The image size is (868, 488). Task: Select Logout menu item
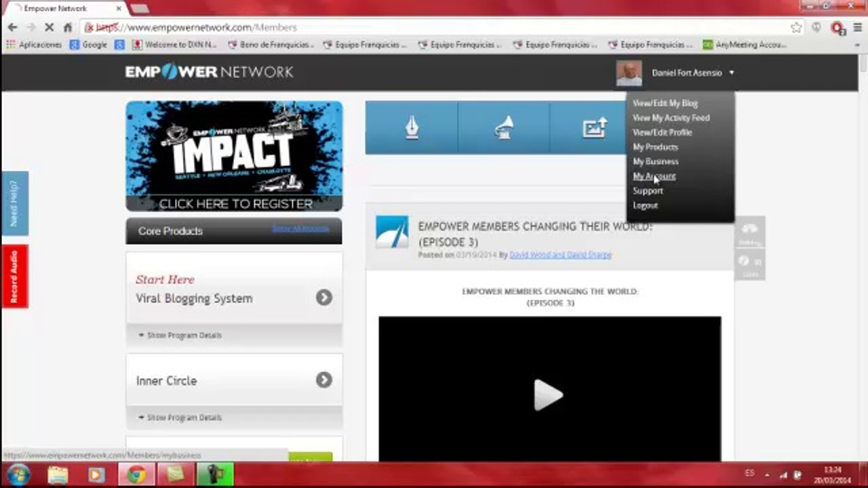pyautogui.click(x=646, y=205)
